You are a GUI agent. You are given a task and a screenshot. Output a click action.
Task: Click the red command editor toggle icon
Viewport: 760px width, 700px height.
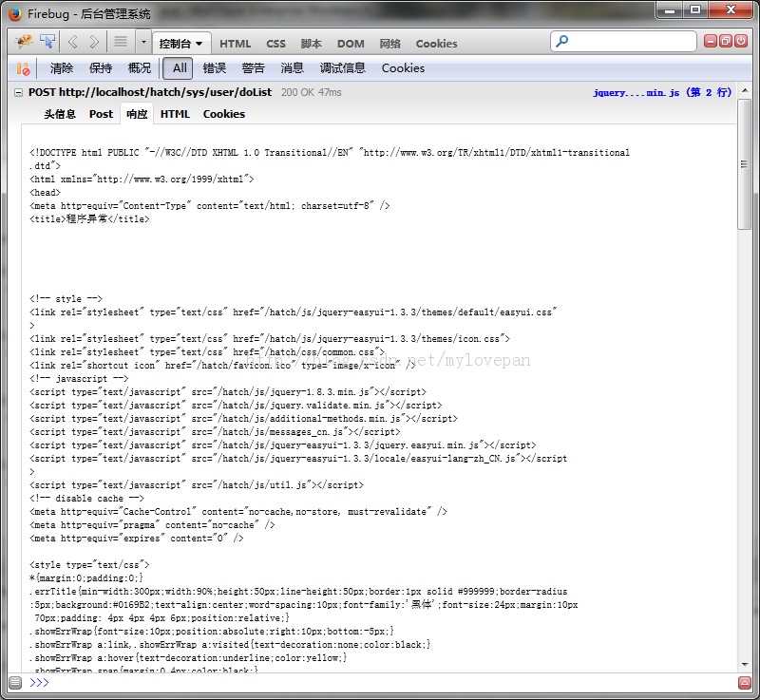point(745,683)
